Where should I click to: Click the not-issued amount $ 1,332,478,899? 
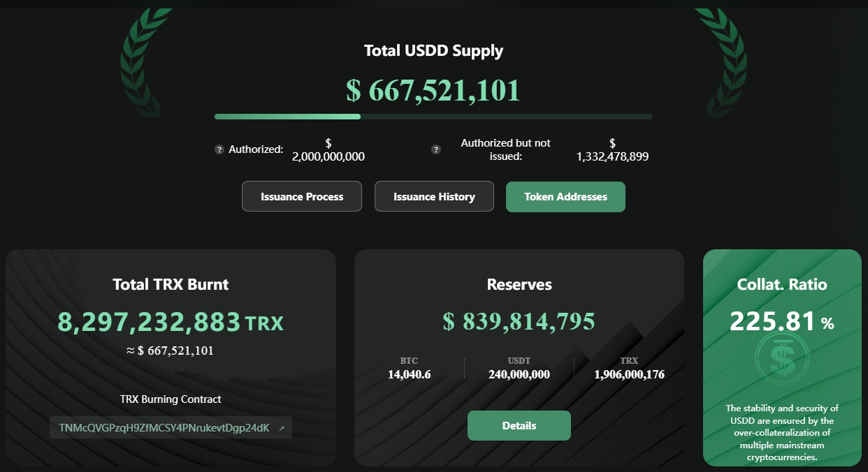click(613, 149)
